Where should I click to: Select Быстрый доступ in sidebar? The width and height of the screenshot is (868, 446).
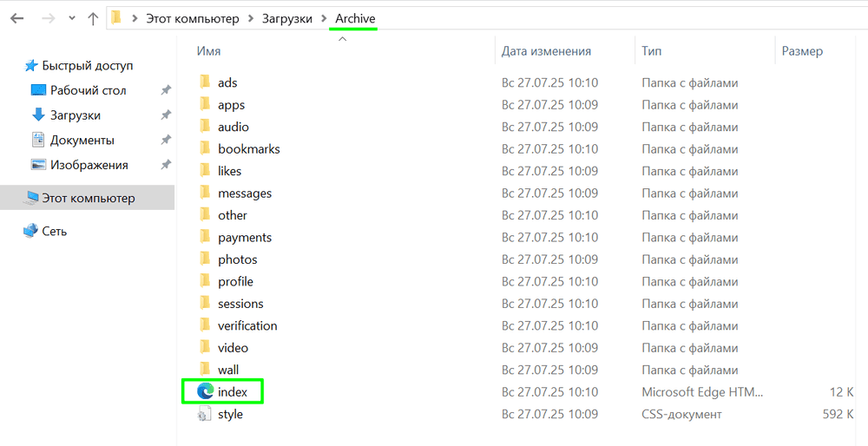click(88, 65)
